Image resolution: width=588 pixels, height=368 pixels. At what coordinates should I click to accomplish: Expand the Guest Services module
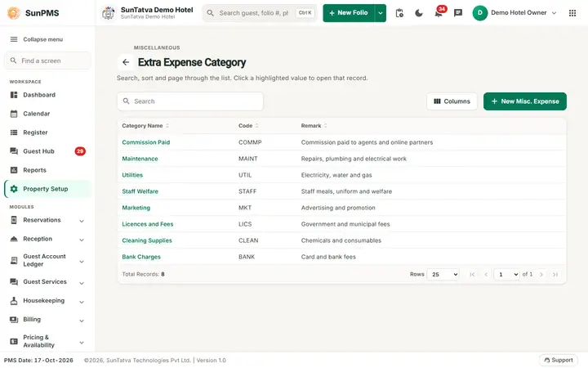coord(82,282)
